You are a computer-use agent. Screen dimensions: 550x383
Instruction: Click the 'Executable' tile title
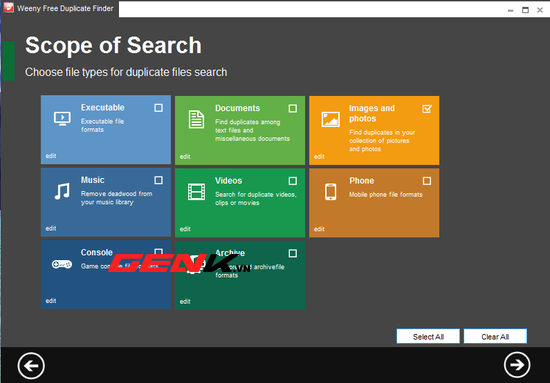[102, 107]
